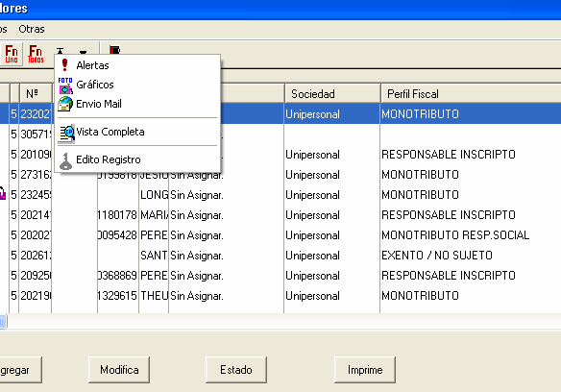Open the Vista Completa magnifier icon

66,134
